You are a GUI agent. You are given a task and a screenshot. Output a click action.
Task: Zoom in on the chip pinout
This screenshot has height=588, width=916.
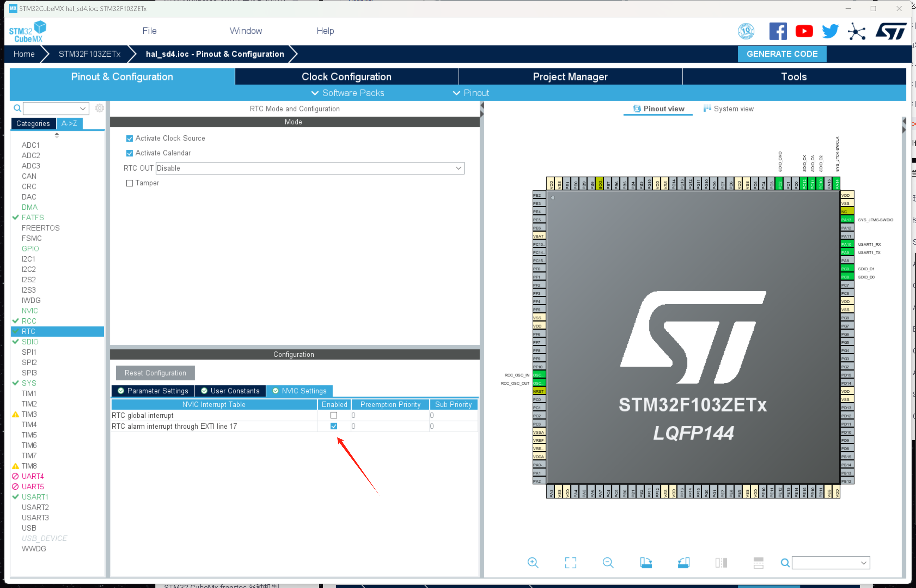(533, 563)
